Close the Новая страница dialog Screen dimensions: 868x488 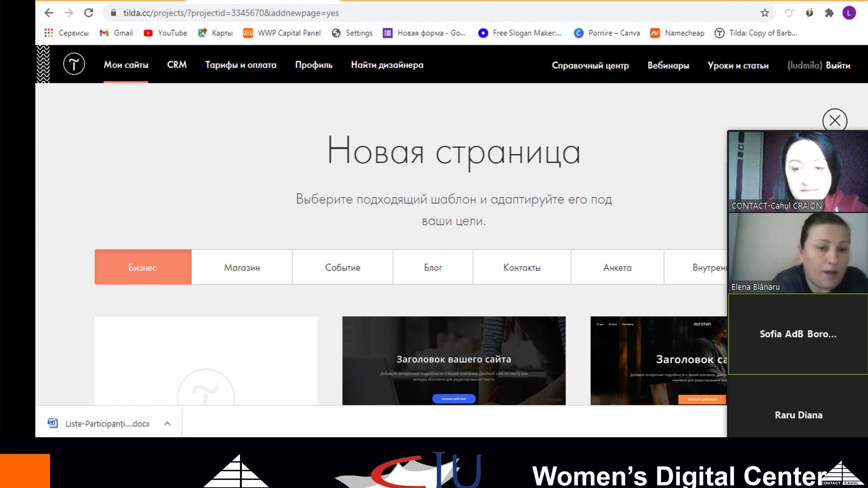[x=834, y=121]
